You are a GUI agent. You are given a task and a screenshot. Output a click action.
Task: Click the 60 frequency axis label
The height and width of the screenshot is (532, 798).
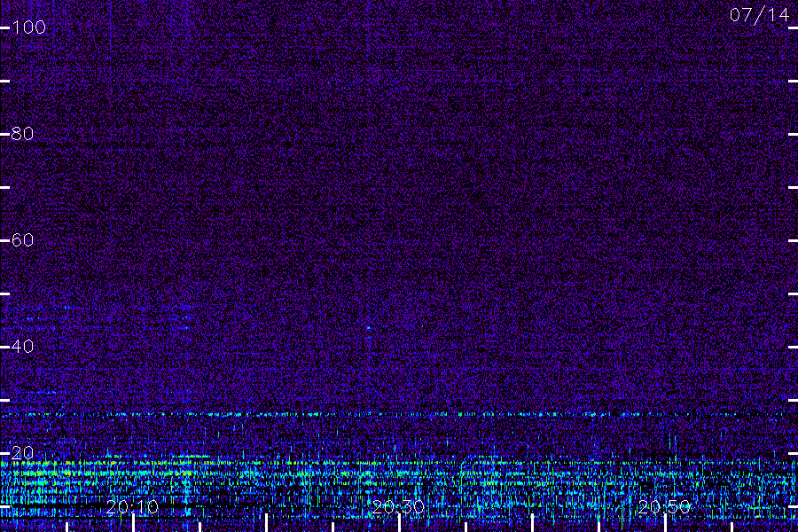click(x=22, y=239)
